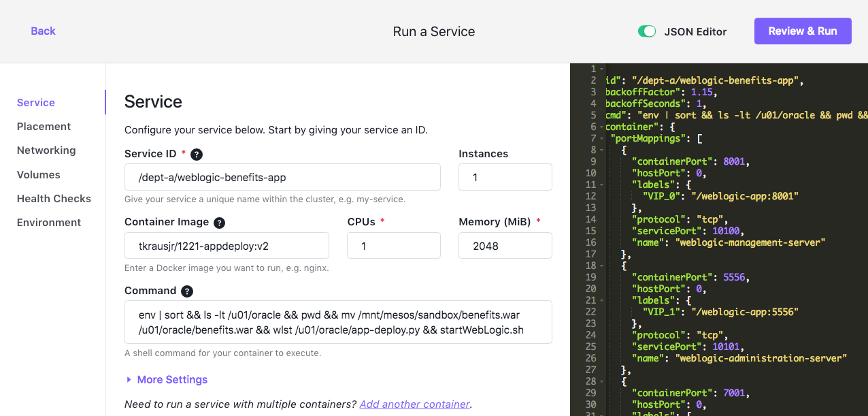The height and width of the screenshot is (416, 868).
Task: Click the Service ID help icon
Action: pos(197,155)
